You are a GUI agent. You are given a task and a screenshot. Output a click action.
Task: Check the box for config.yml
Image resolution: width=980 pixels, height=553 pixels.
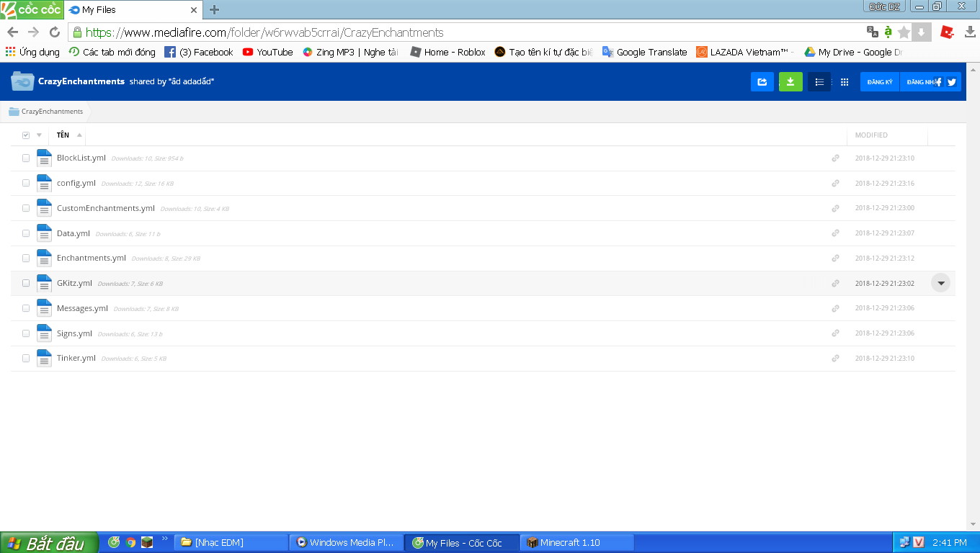click(26, 183)
